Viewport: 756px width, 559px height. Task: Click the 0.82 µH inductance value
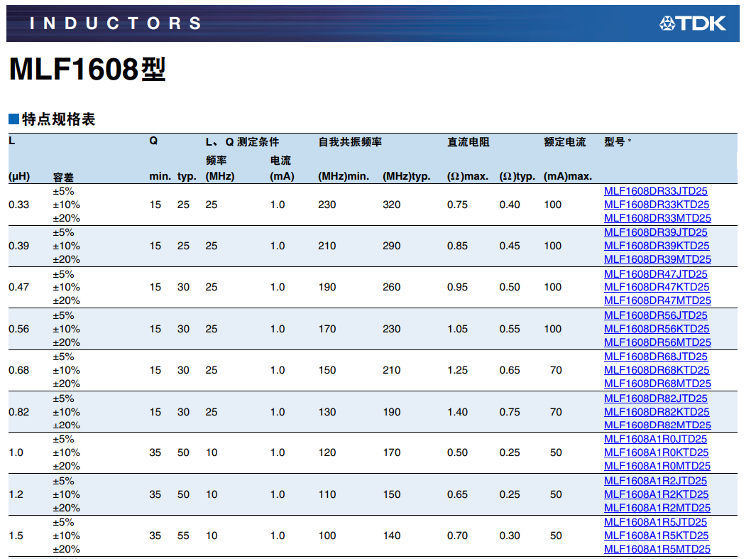(18, 412)
